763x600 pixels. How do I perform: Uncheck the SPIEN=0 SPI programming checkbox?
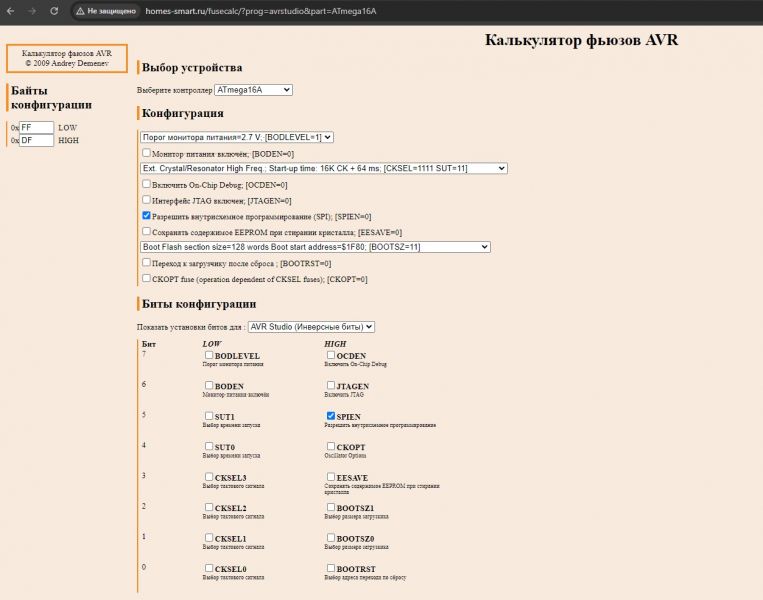146,215
